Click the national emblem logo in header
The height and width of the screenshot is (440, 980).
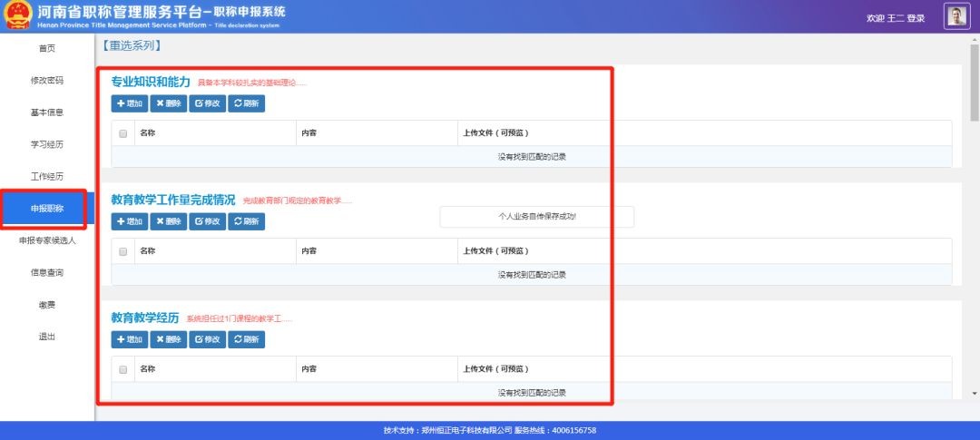tap(18, 16)
